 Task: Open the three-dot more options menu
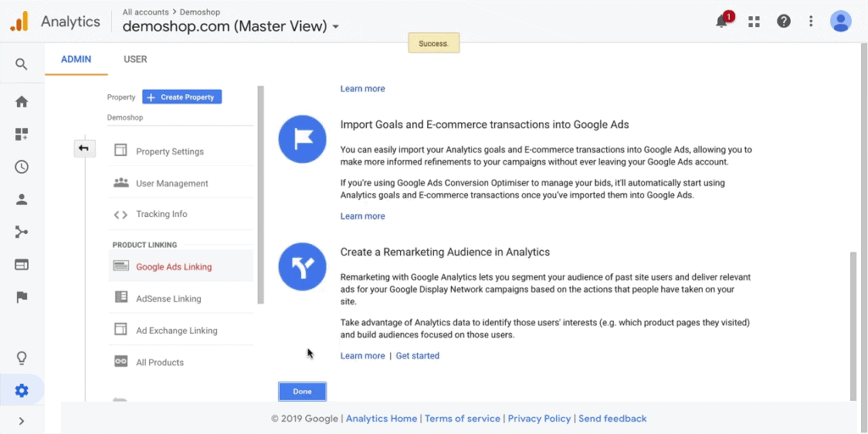coord(811,21)
